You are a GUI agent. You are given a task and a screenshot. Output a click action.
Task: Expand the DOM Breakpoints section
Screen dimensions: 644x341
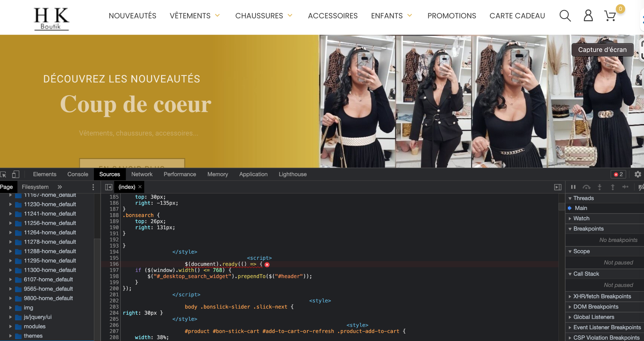click(x=570, y=307)
